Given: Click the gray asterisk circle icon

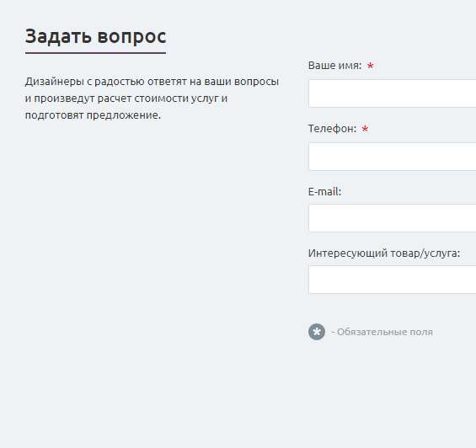Looking at the screenshot, I should (x=317, y=332).
